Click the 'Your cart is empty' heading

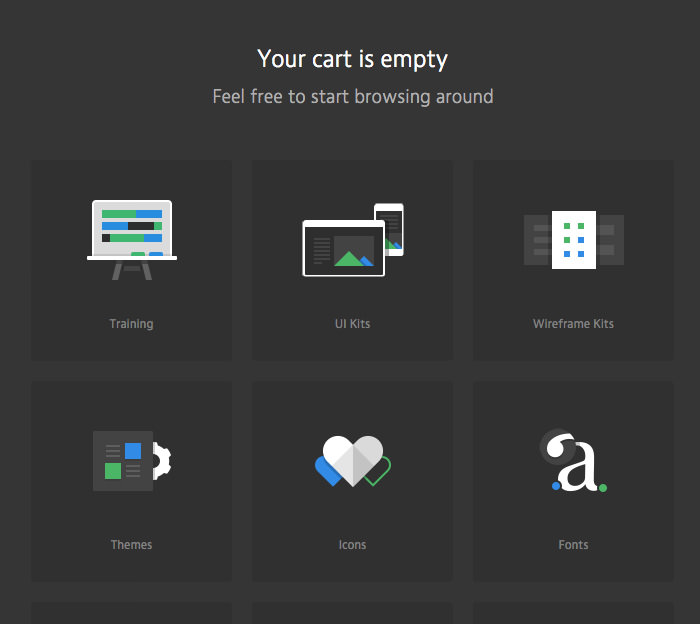tap(352, 59)
